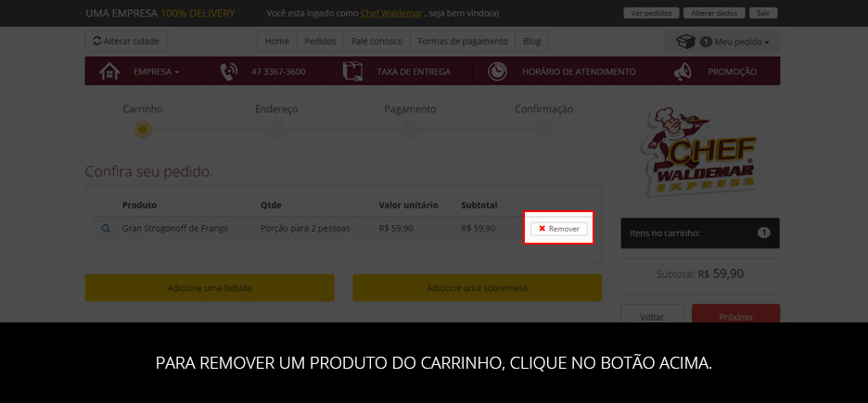This screenshot has height=403, width=868.
Task: Click the Valor unitário column header
Action: pyautogui.click(x=409, y=205)
